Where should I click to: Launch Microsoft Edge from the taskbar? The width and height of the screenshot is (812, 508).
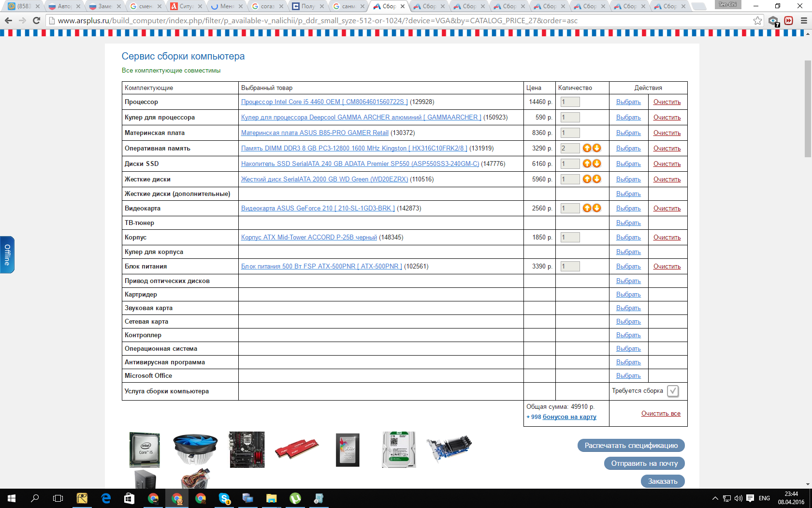[106, 498]
